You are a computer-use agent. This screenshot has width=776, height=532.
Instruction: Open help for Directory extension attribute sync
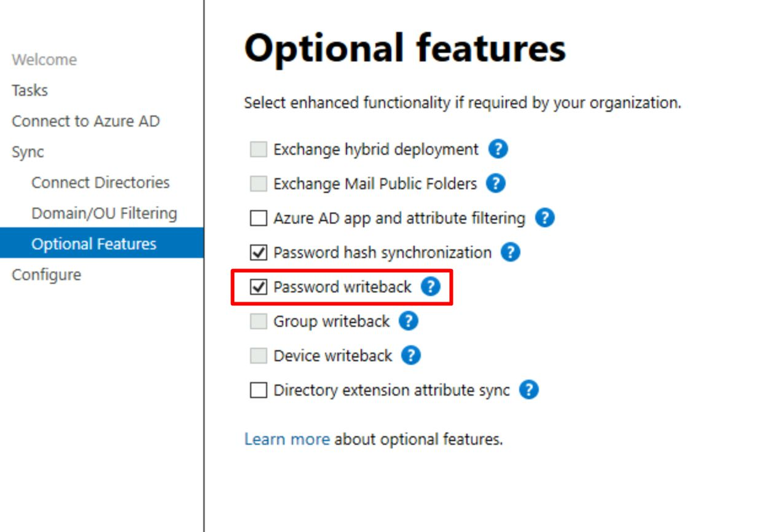click(x=529, y=390)
